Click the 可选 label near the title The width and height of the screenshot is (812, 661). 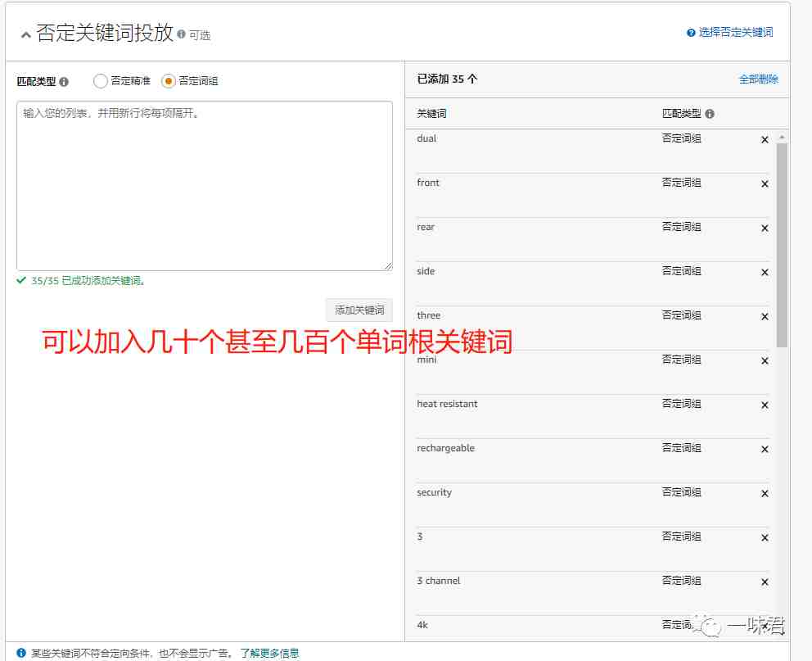point(200,35)
